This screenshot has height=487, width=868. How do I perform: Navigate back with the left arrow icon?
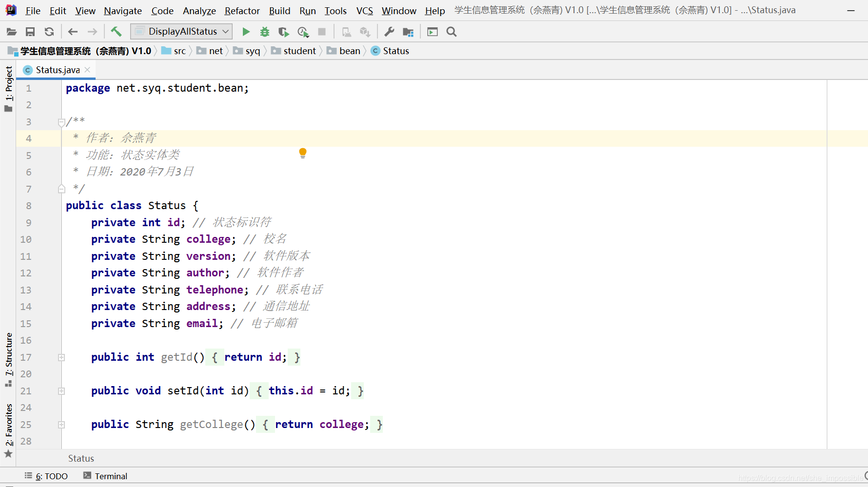click(73, 32)
